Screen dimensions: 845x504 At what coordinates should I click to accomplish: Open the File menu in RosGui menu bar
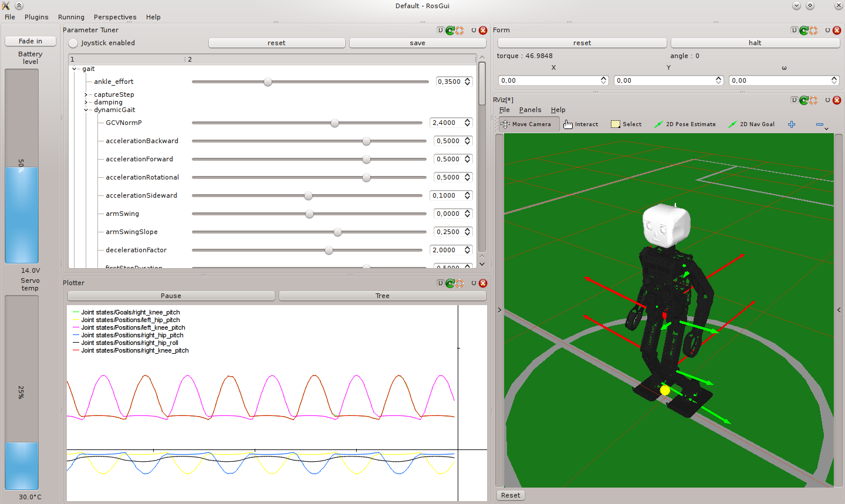pyautogui.click(x=10, y=17)
